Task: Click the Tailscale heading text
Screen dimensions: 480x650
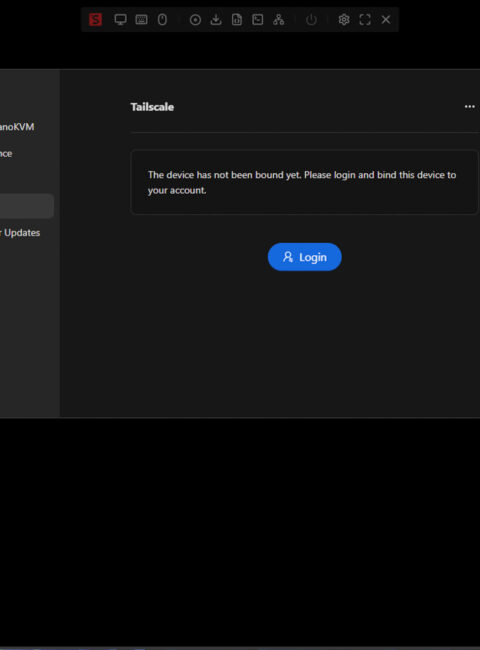Action: 152,107
